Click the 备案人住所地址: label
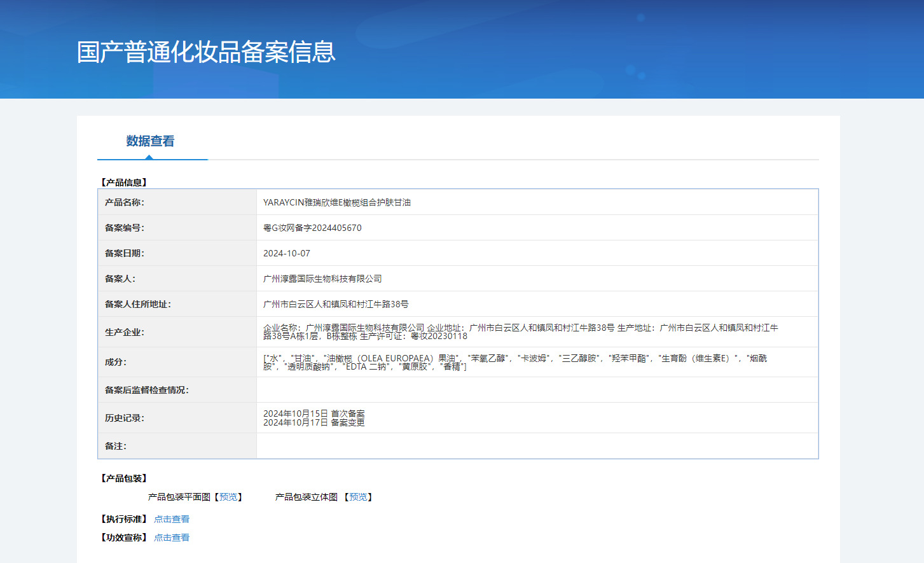Screen dimensions: 924x563 coord(138,304)
